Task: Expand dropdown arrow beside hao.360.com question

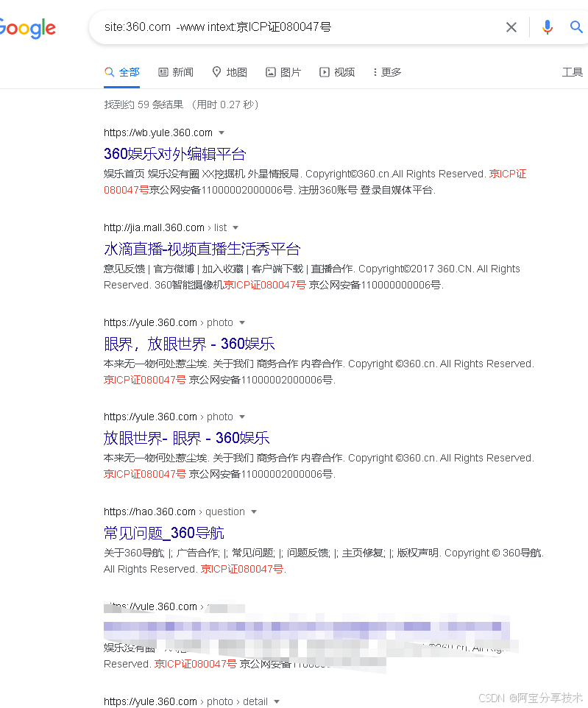Action: (x=254, y=511)
